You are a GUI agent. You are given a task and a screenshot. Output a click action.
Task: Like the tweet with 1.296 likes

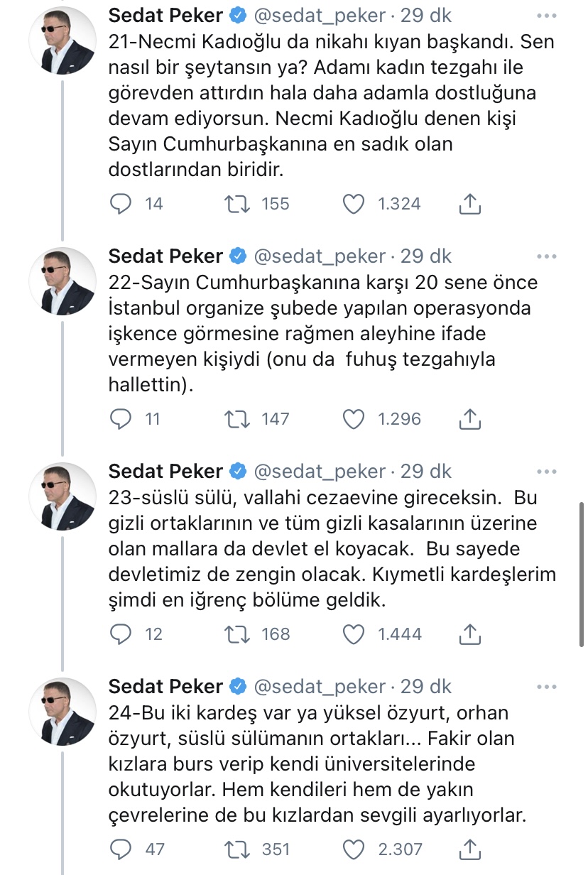coord(354,419)
